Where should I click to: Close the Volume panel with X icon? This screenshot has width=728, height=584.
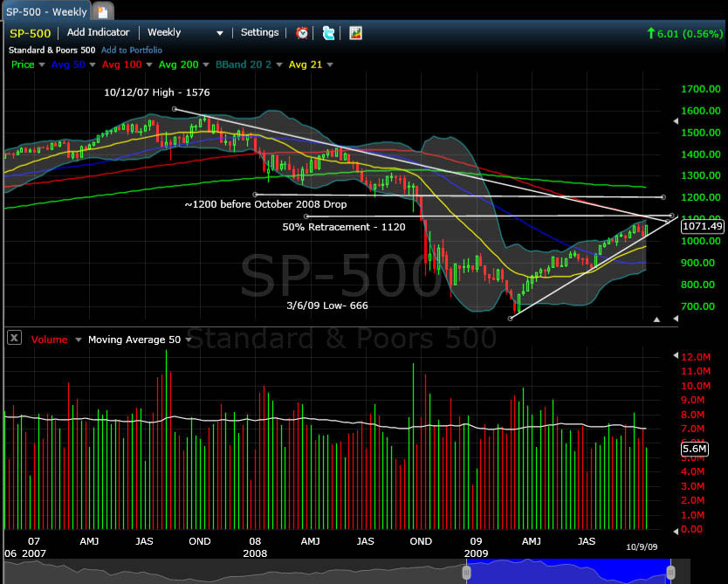coord(15,339)
